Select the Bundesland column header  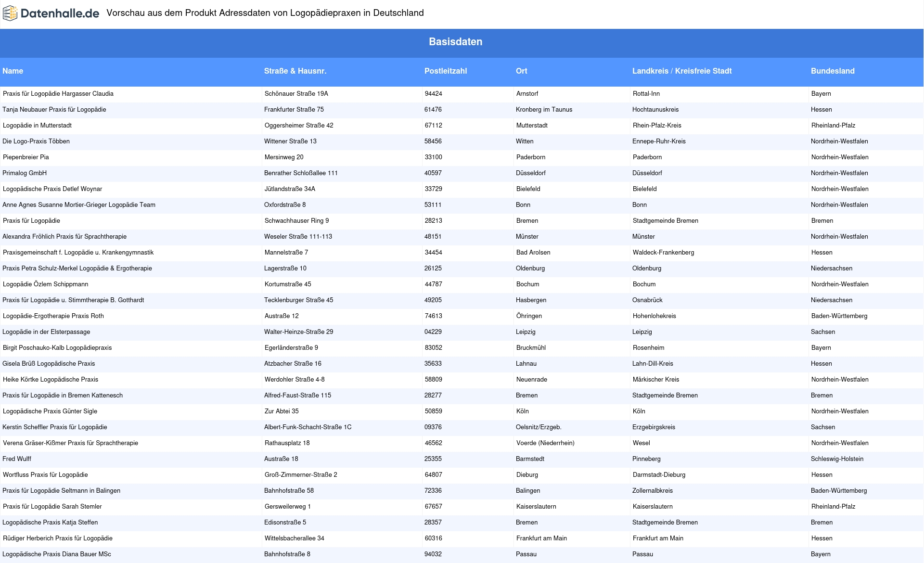pyautogui.click(x=833, y=71)
